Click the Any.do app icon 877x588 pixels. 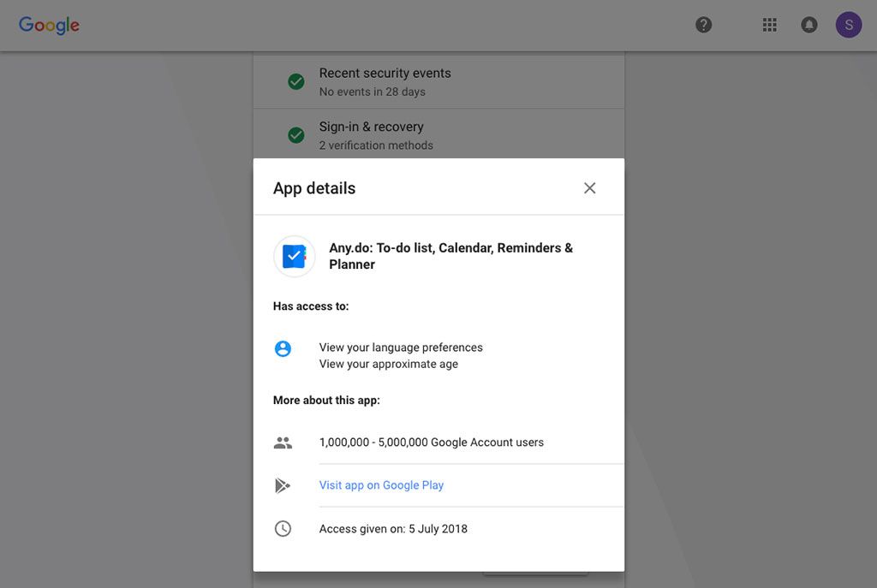(x=294, y=256)
